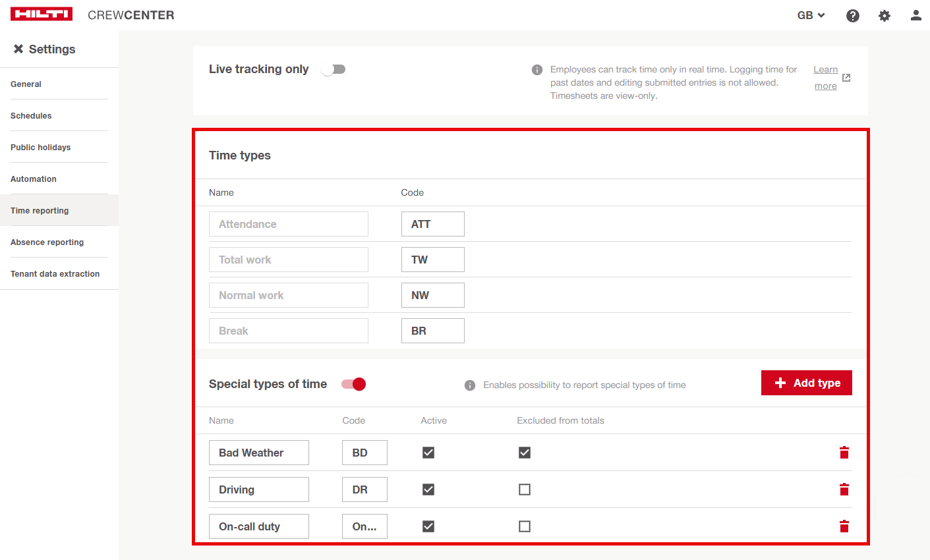
Task: Edit the Driving name field
Action: click(259, 490)
